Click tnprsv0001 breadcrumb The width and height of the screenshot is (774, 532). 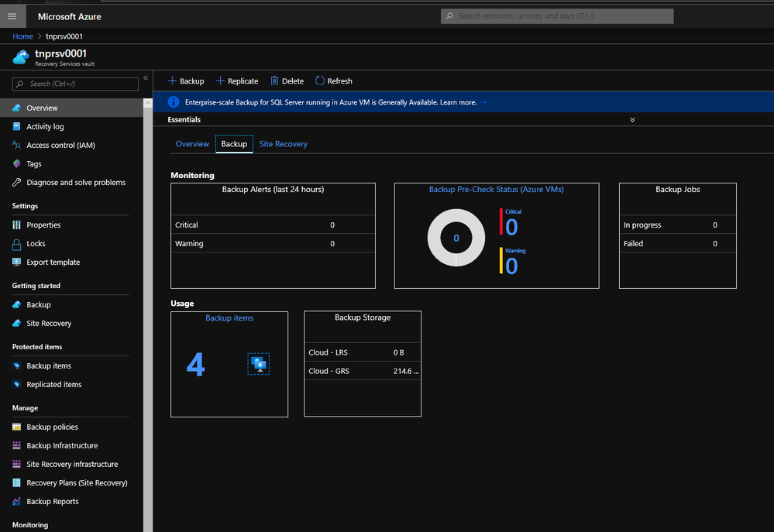click(x=64, y=36)
